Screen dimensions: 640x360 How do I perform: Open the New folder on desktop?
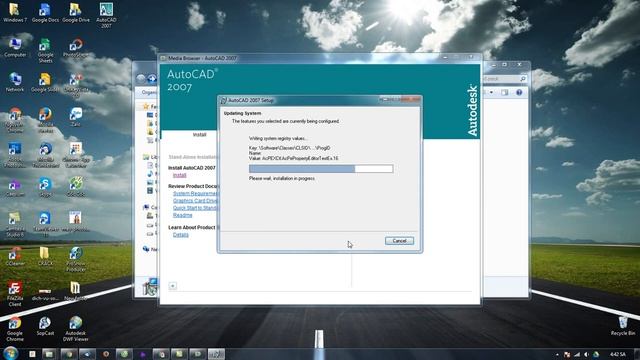(x=75, y=291)
